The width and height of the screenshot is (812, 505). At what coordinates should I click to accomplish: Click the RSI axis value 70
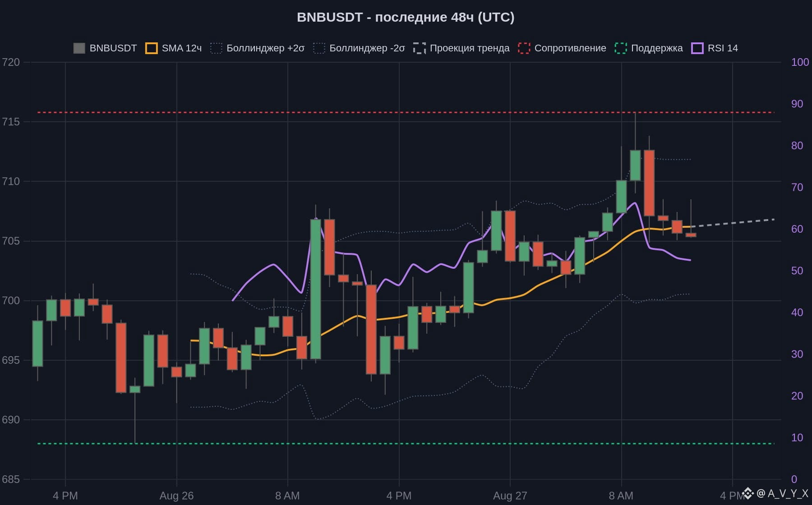tap(797, 187)
